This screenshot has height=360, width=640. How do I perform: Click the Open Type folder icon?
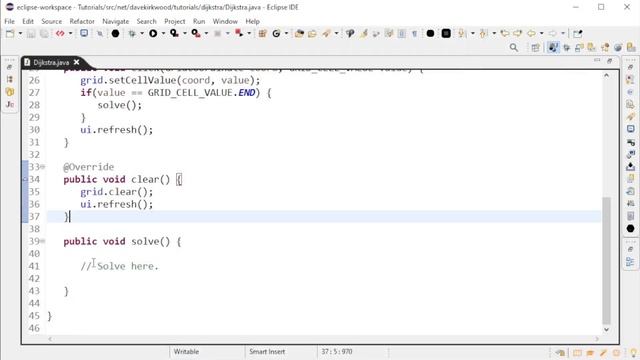[299, 33]
